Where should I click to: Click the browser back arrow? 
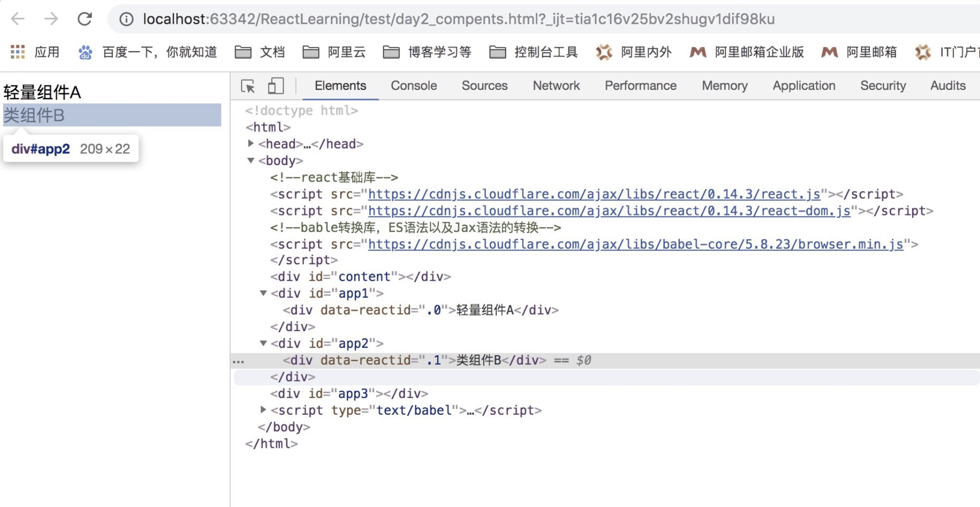click(18, 19)
